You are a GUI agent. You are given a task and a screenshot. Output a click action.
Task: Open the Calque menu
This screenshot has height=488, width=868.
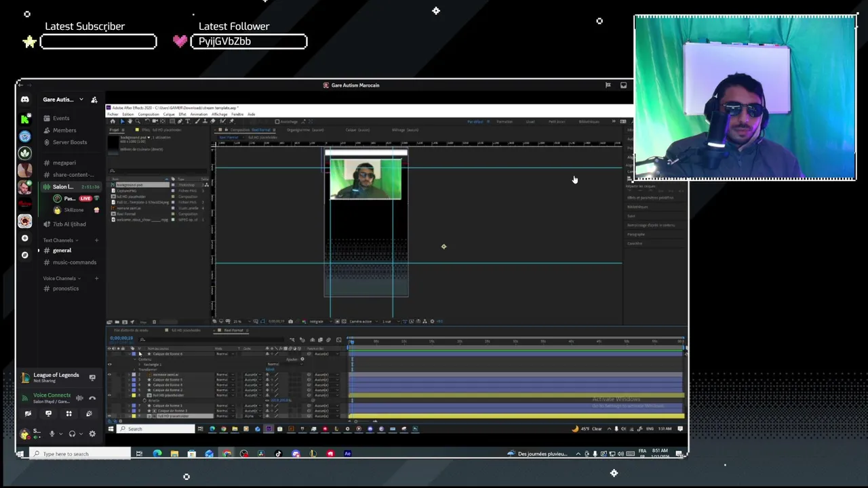click(169, 114)
